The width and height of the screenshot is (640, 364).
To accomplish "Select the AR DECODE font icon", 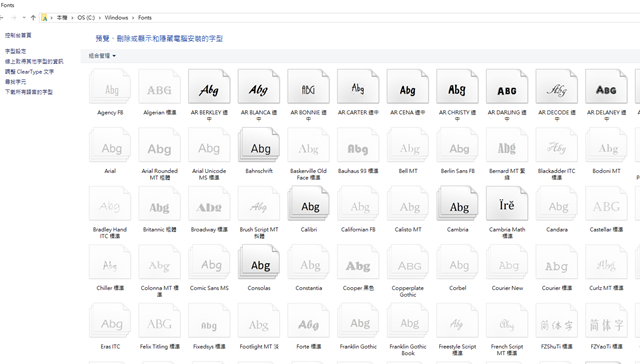I will [x=557, y=87].
